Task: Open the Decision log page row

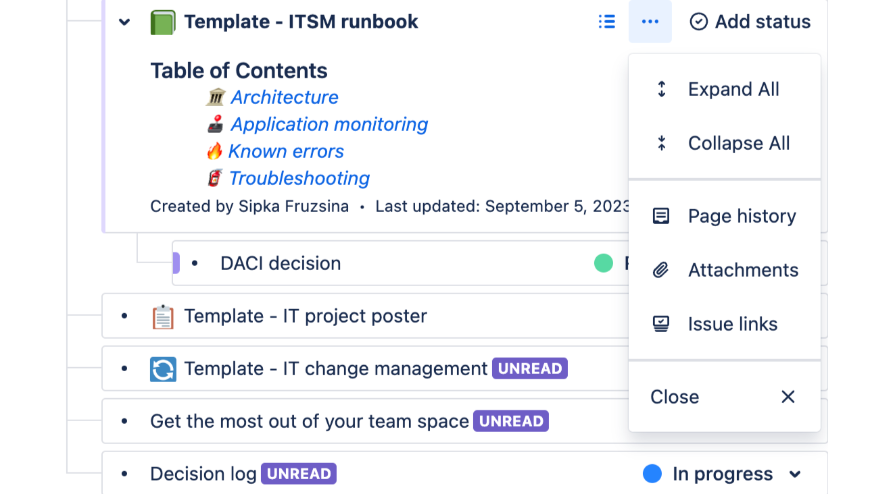Action: [x=203, y=474]
